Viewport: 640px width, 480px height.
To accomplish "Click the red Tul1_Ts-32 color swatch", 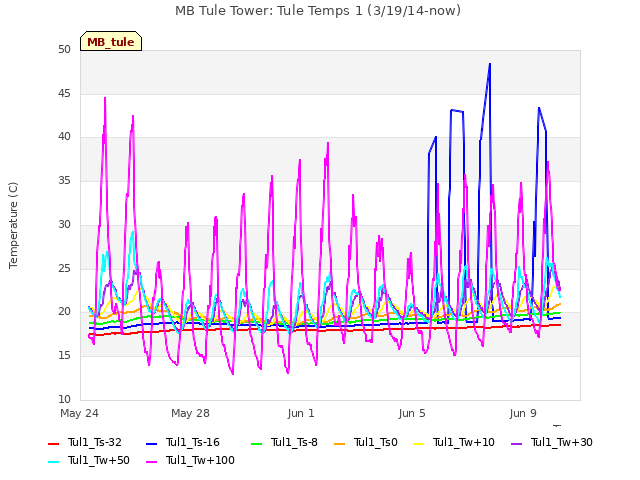I will click(53, 444).
